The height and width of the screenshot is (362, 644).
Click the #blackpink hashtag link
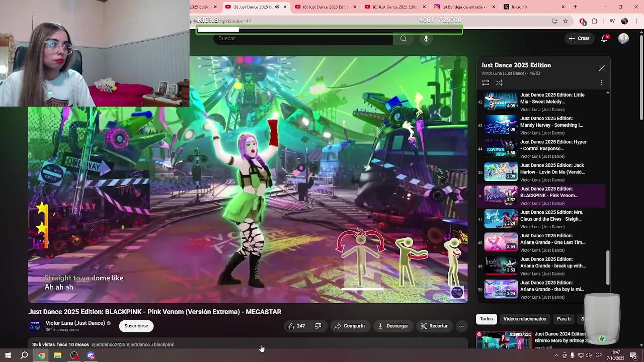point(163,345)
